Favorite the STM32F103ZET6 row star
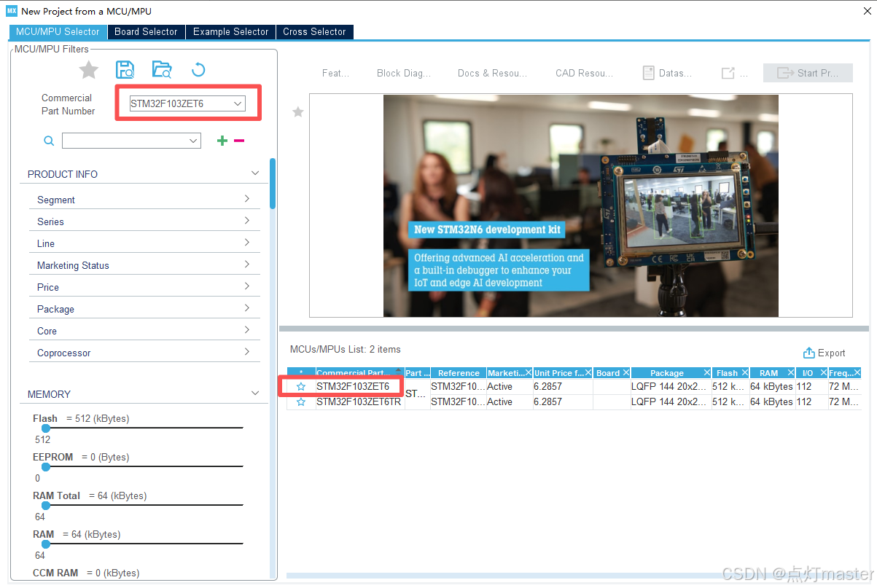Screen dimensions: 877x588 tap(301, 387)
